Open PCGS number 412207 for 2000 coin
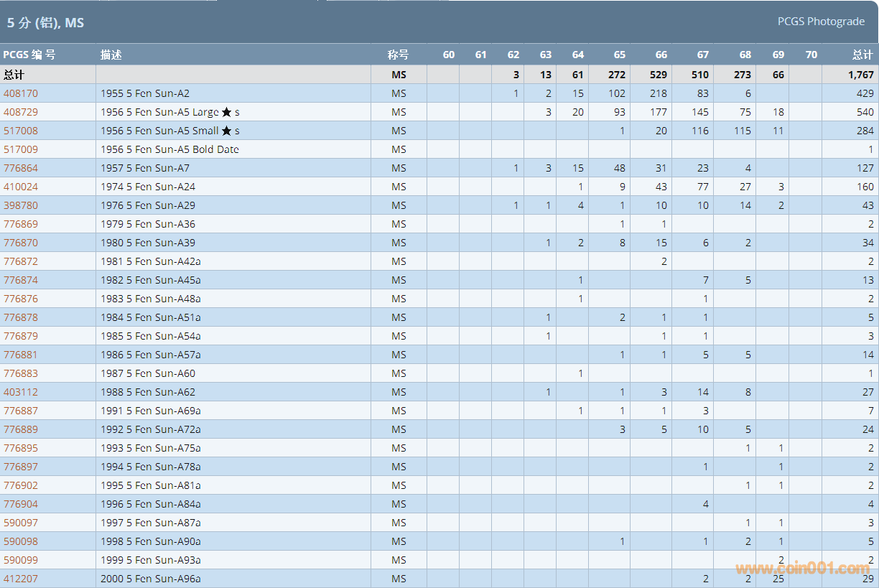The image size is (879, 588). coord(21,579)
